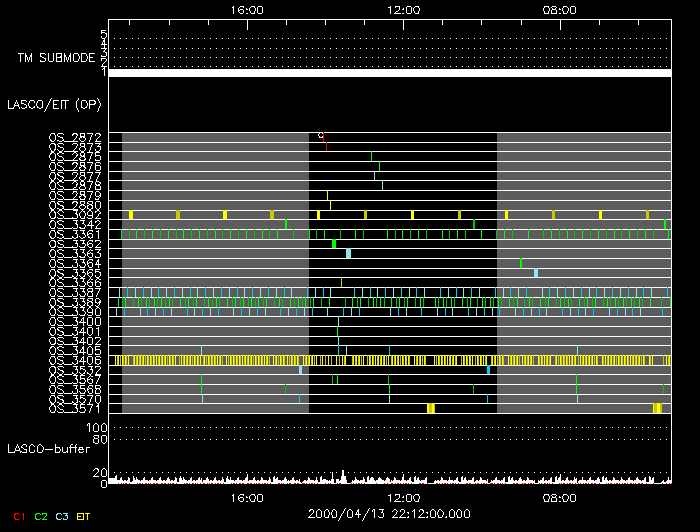Click the white TM SUBMODE level bar
Screen dimensions: 700x532
pos(389,73)
